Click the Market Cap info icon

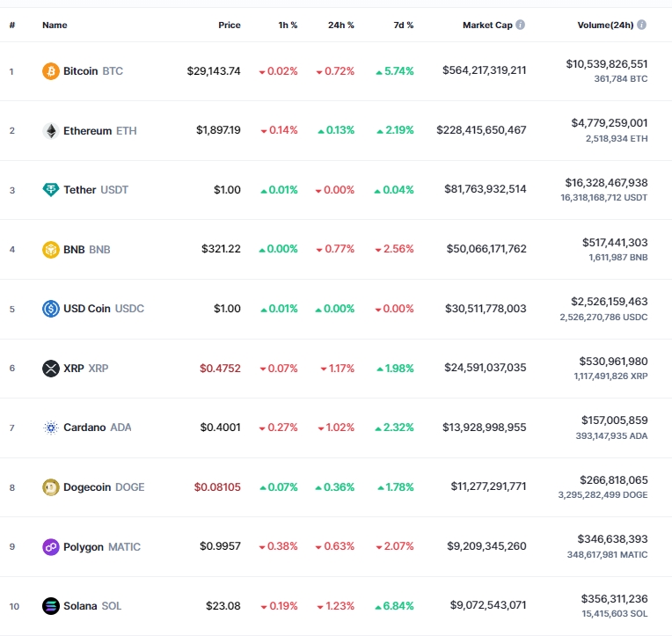521,25
